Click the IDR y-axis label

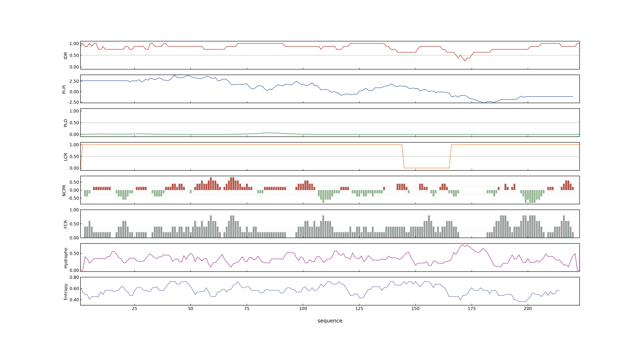pos(66,55)
